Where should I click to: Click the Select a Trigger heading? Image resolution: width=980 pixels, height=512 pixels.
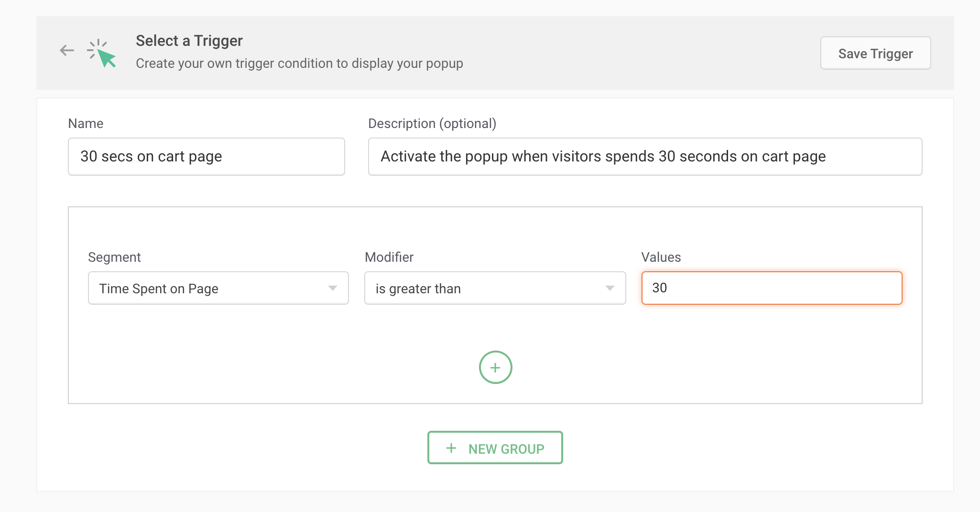pyautogui.click(x=189, y=41)
